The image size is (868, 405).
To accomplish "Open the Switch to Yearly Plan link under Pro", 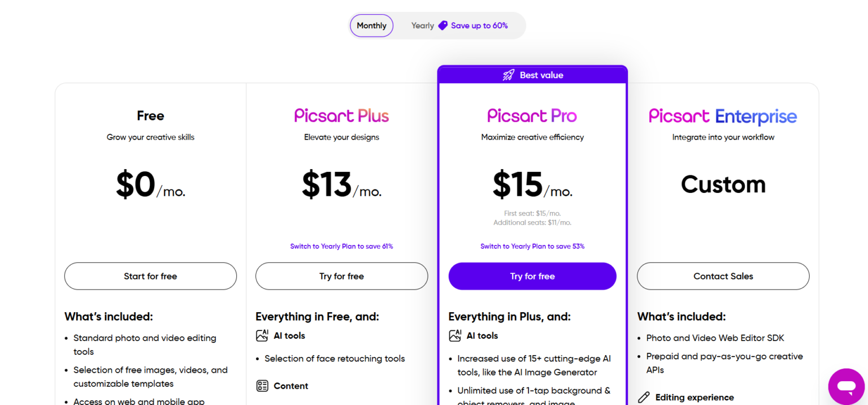I will tap(532, 246).
